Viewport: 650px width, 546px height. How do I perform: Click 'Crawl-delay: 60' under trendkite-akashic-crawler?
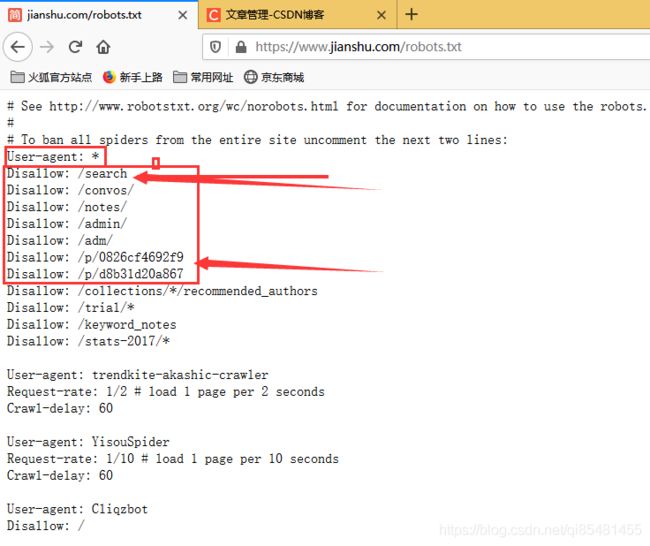tap(60, 408)
